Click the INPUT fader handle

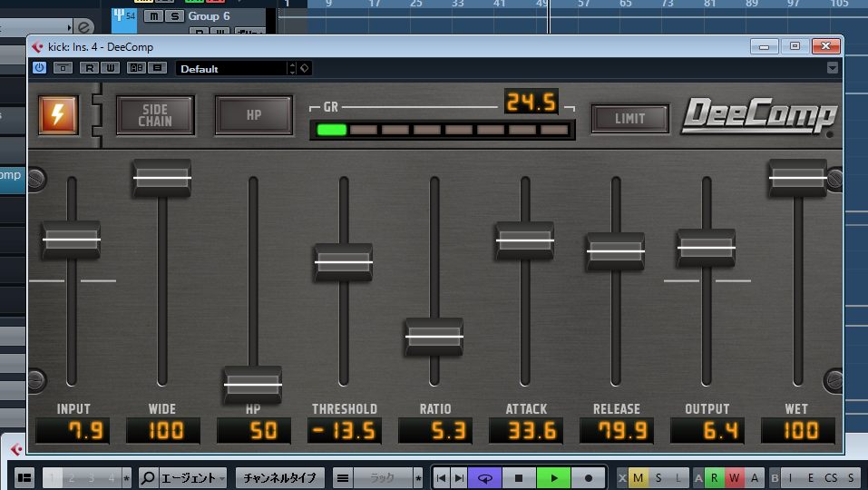coord(71,240)
